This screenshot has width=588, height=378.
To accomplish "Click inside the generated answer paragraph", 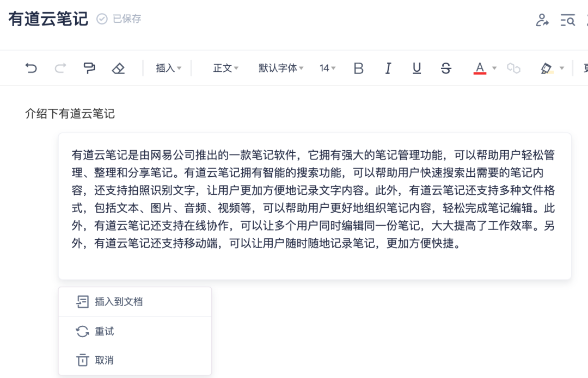I will (x=313, y=199).
